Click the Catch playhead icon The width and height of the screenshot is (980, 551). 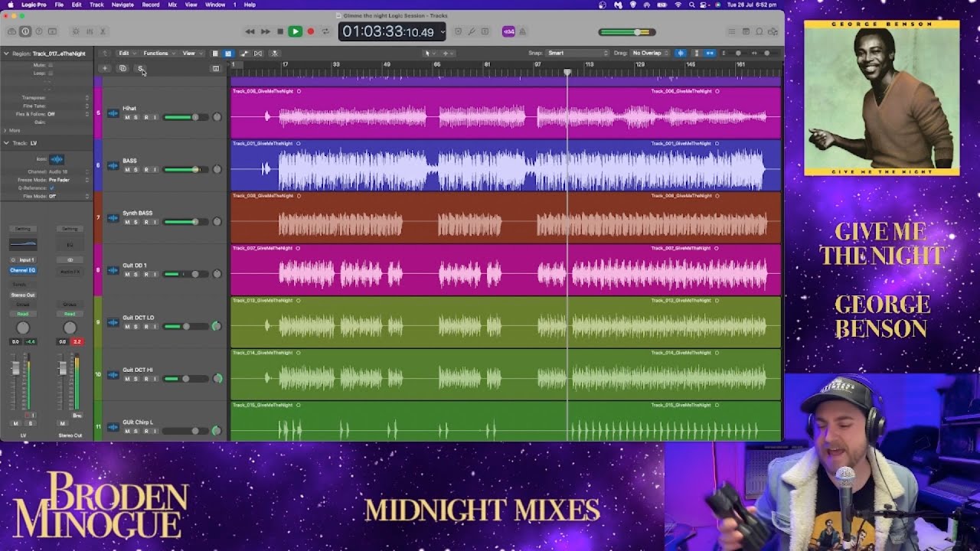coord(275,54)
